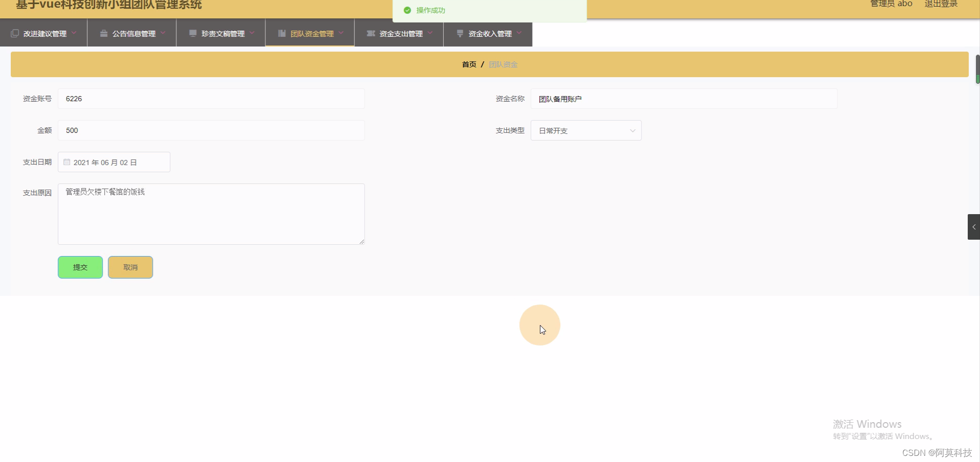Click the page vertical scrollbar thumb
980x462 pixels.
click(x=977, y=69)
